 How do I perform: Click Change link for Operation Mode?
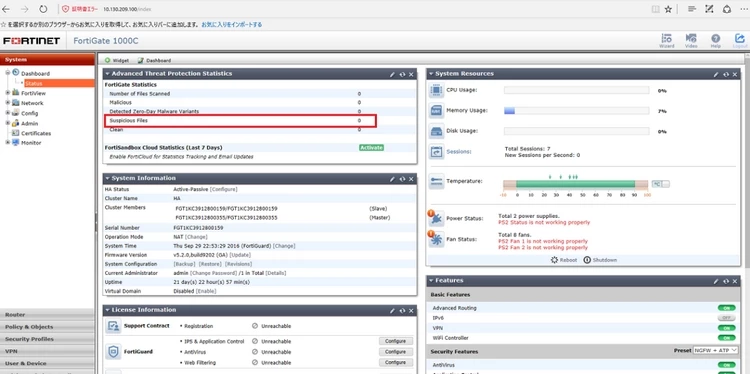pos(196,237)
